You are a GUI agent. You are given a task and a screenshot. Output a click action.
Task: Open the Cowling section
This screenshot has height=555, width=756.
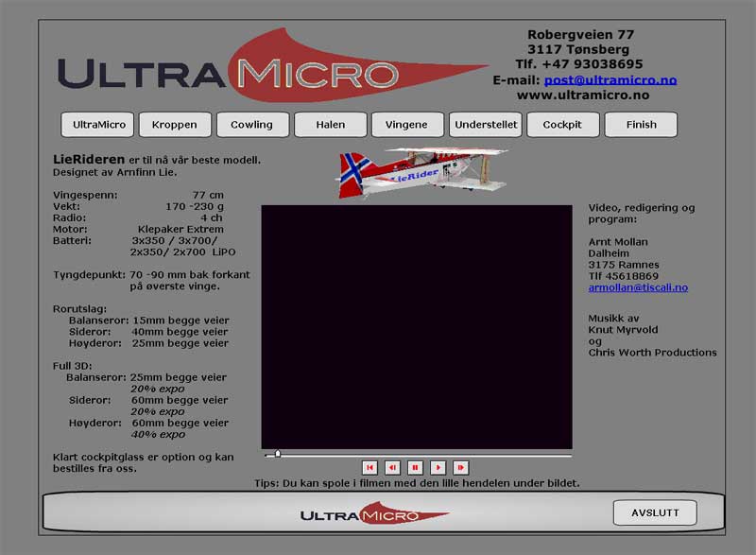252,125
